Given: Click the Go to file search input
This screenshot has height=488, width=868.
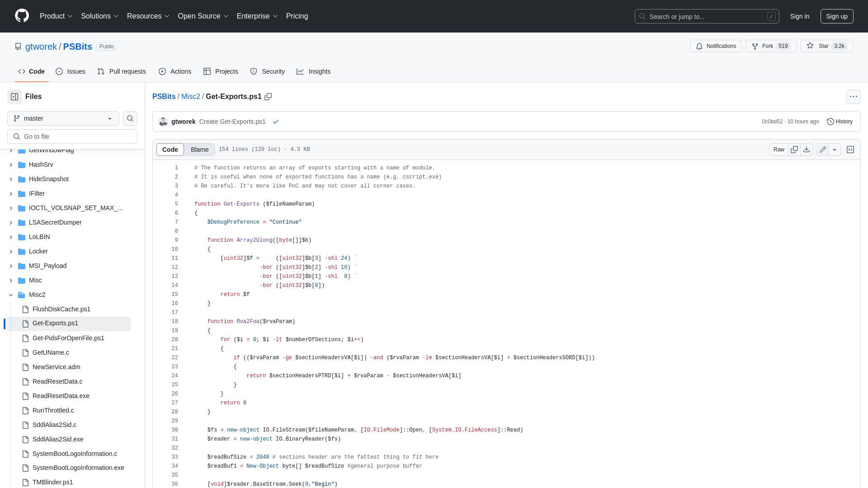Looking at the screenshot, I should coord(72,136).
